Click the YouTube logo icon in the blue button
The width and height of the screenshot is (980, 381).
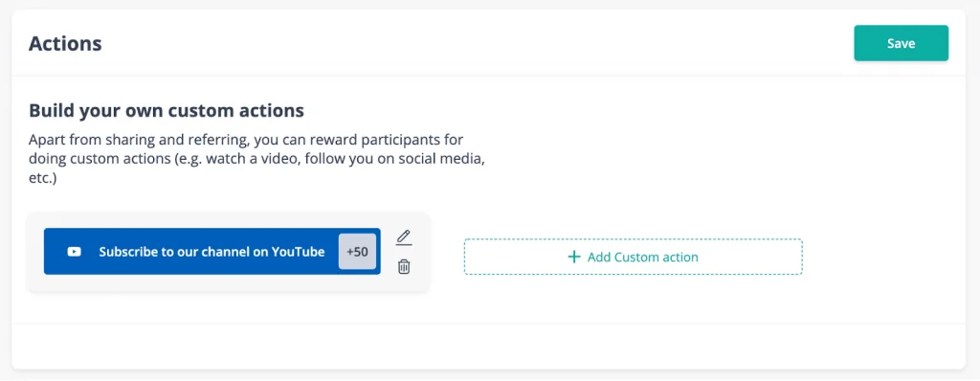[x=75, y=252]
